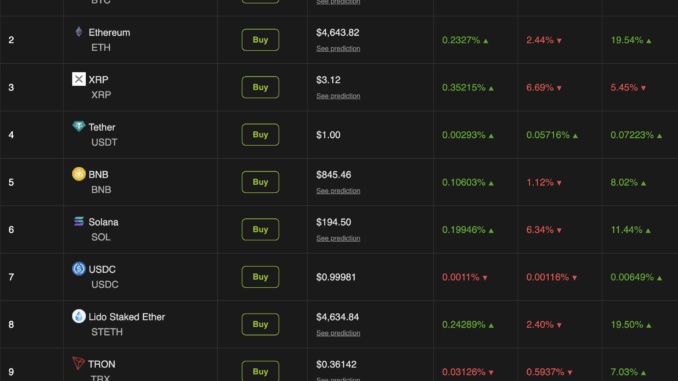
Task: Click the 19.50% STETH change value
Action: pos(627,325)
